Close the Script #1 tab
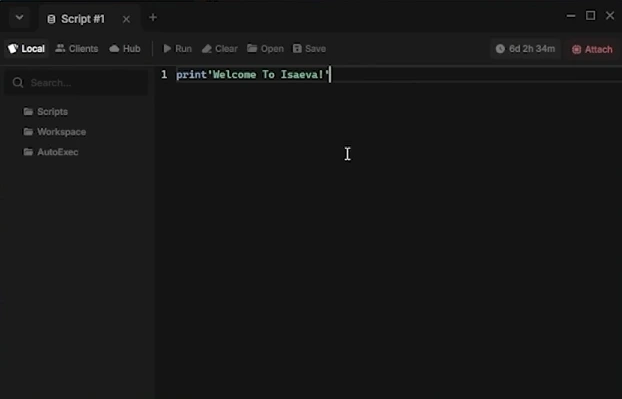The width and height of the screenshot is (622, 399). [126, 19]
